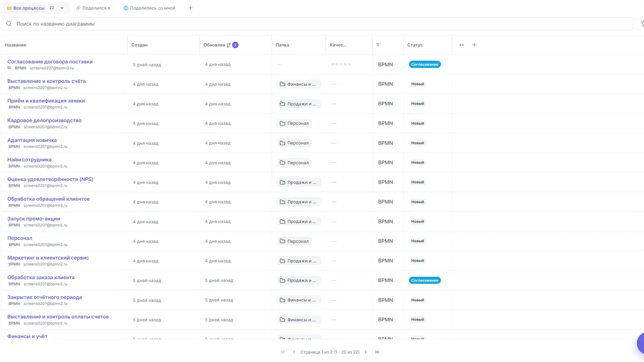Sort by the Название column header
This screenshot has width=644, height=362.
click(16, 45)
